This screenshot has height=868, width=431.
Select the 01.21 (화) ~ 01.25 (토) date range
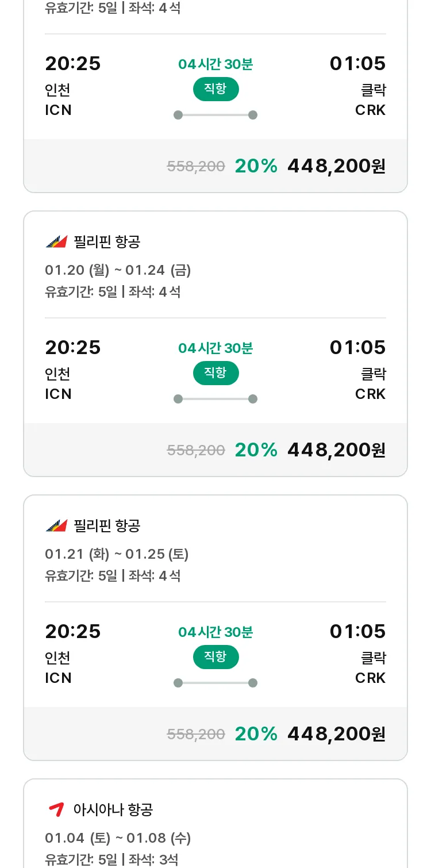(117, 554)
